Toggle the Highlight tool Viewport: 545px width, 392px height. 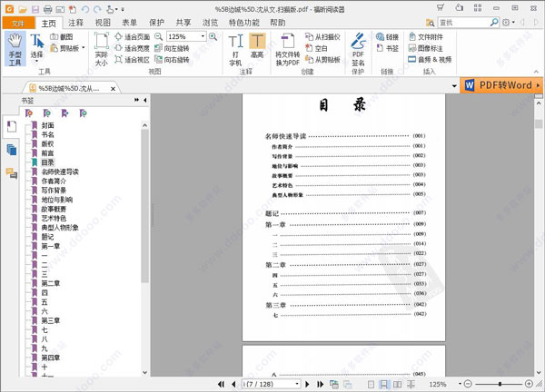[257, 45]
